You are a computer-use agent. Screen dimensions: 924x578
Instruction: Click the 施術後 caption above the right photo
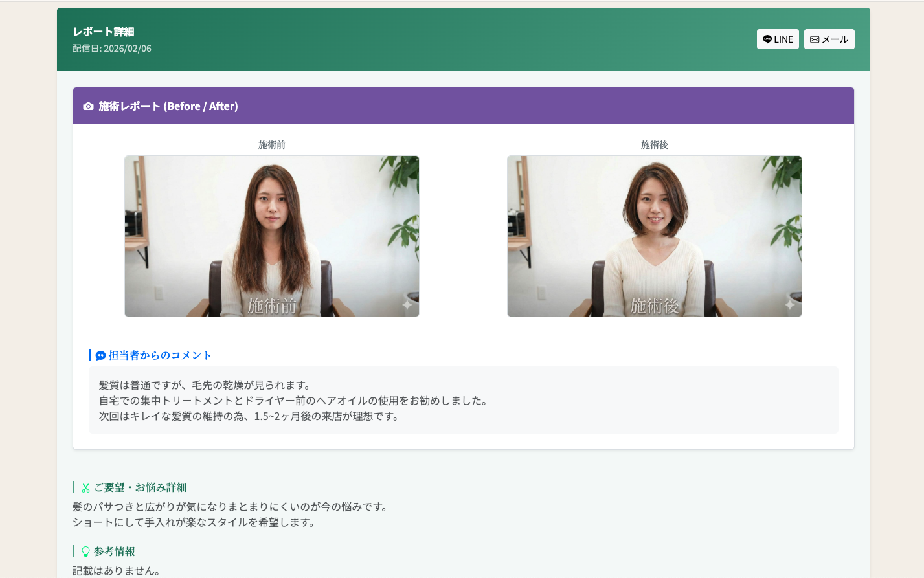655,145
